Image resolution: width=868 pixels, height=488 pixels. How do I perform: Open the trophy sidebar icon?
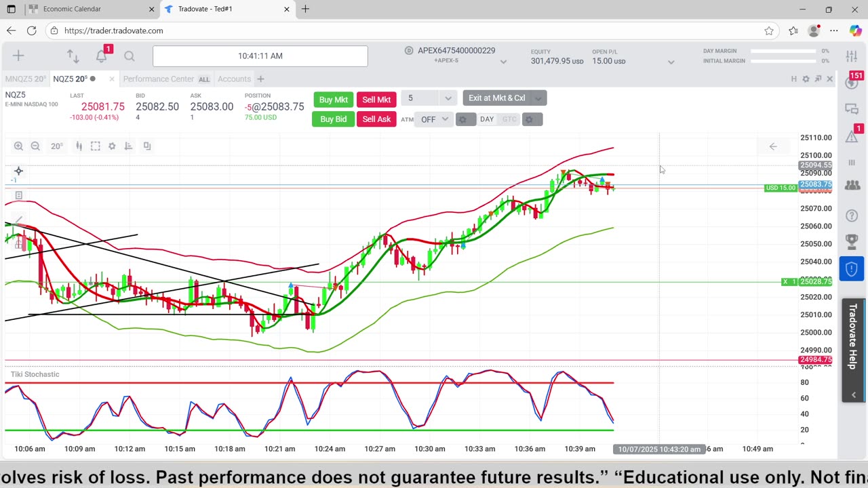click(x=852, y=241)
